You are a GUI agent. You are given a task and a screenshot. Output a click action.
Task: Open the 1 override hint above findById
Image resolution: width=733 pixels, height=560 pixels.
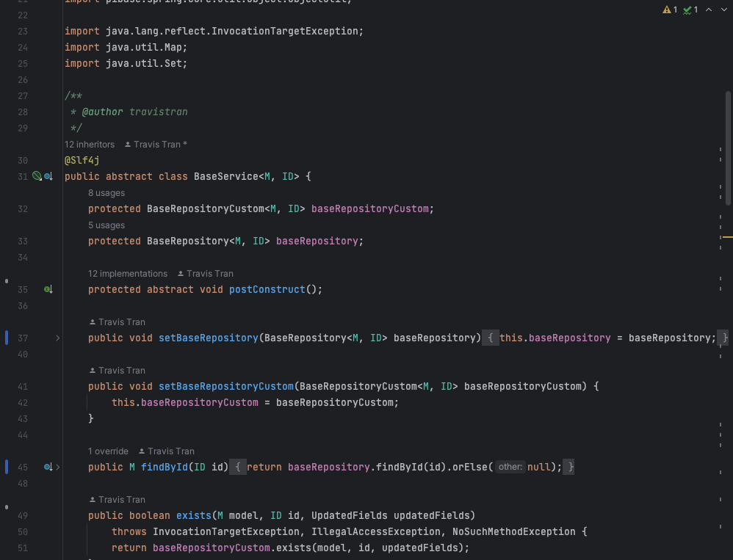[108, 451]
